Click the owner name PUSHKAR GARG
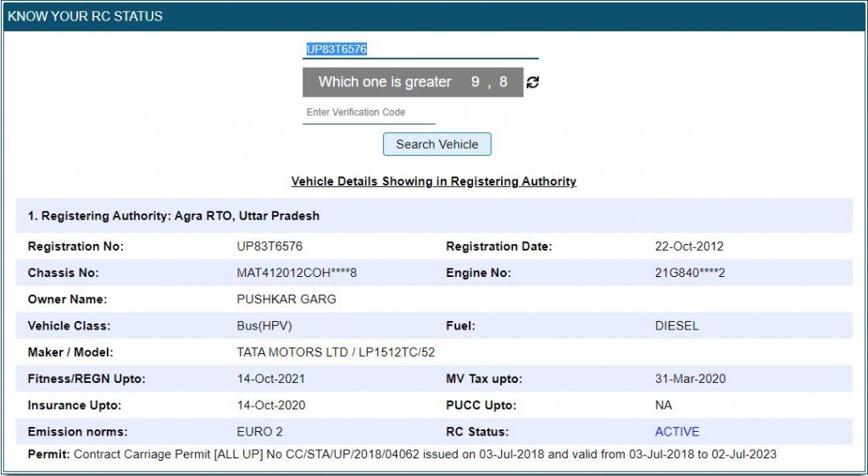 tap(287, 300)
